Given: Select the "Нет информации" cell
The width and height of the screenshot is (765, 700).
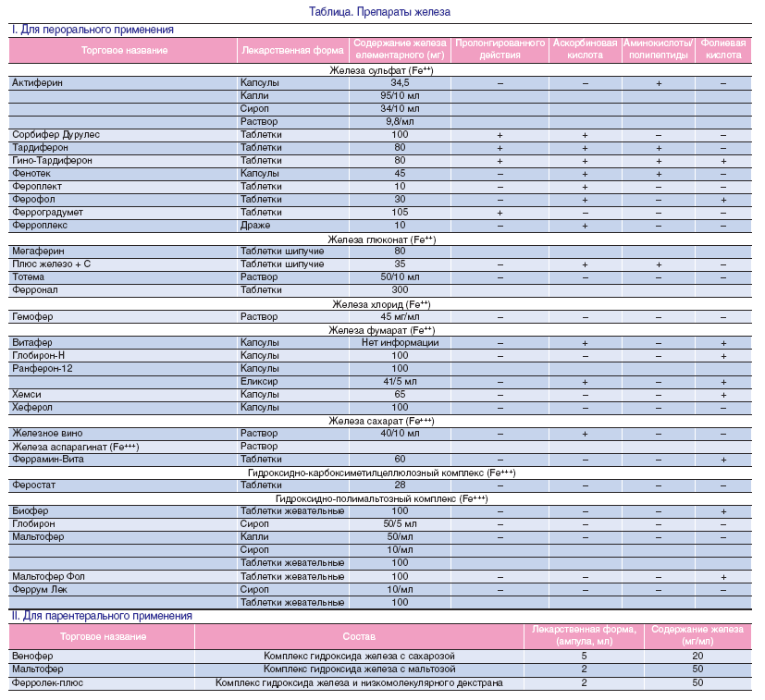Looking at the screenshot, I should 400,343.
